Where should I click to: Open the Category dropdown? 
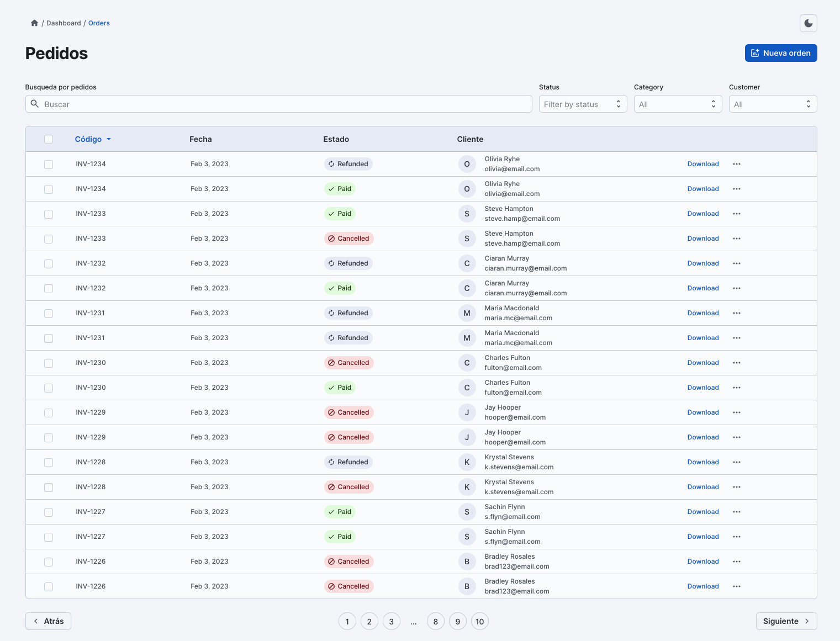(x=678, y=104)
